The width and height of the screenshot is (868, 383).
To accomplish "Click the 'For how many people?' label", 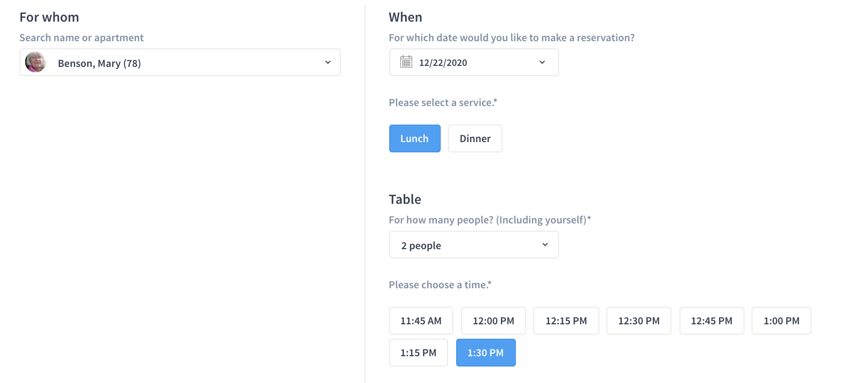I will click(x=490, y=220).
